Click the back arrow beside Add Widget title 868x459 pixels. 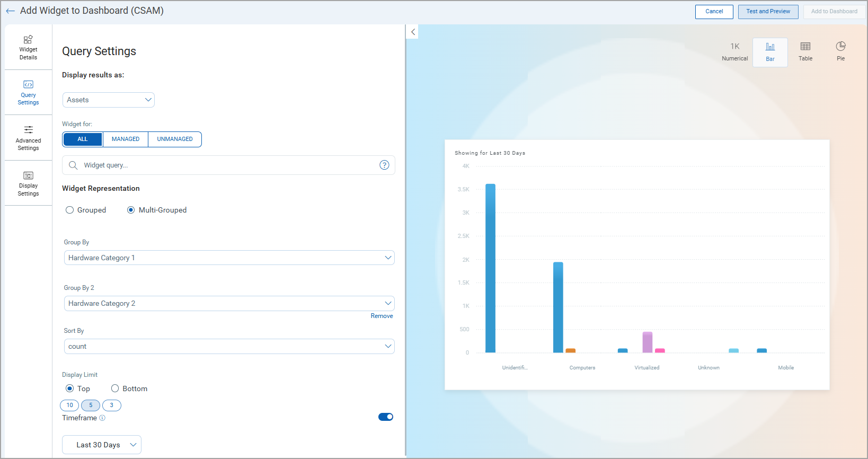tap(10, 11)
